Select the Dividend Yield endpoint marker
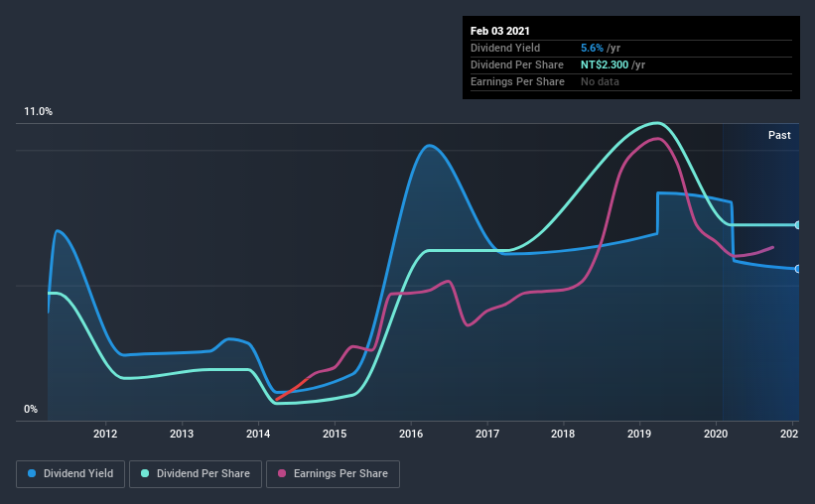Image resolution: width=815 pixels, height=504 pixels. pos(797,269)
